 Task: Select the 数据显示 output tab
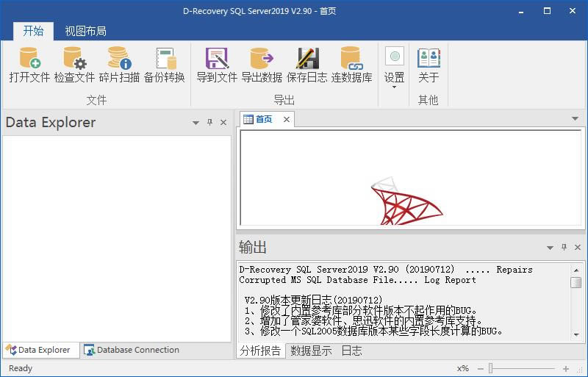point(311,351)
